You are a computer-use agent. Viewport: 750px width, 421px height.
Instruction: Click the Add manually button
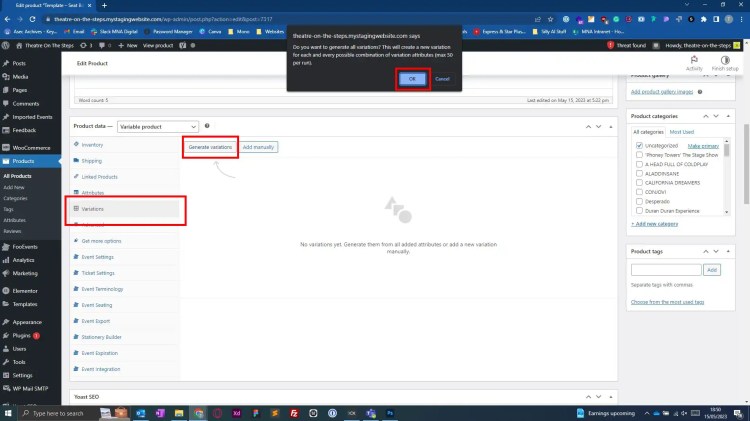258,147
